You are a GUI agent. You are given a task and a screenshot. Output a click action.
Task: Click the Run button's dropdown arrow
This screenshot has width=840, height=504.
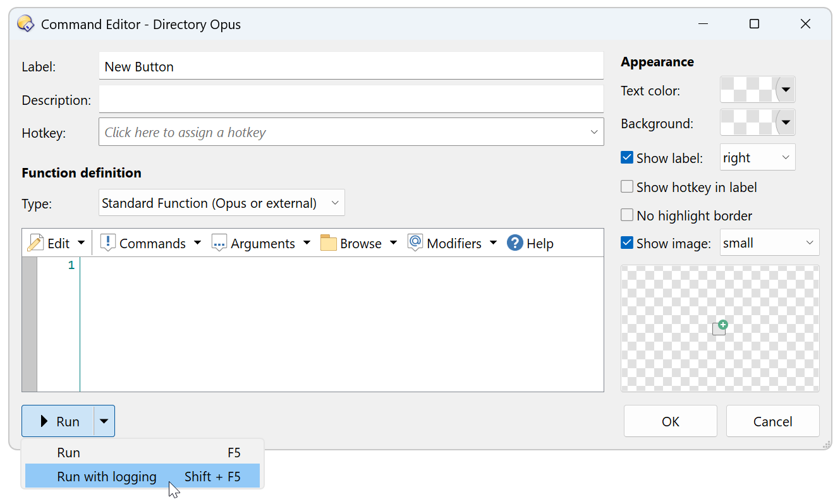pyautogui.click(x=104, y=421)
